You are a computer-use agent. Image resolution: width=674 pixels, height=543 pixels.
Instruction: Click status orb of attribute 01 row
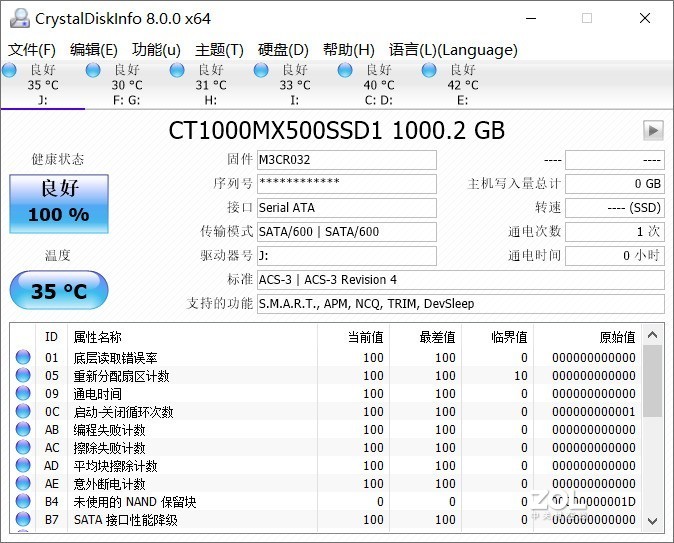coord(23,357)
